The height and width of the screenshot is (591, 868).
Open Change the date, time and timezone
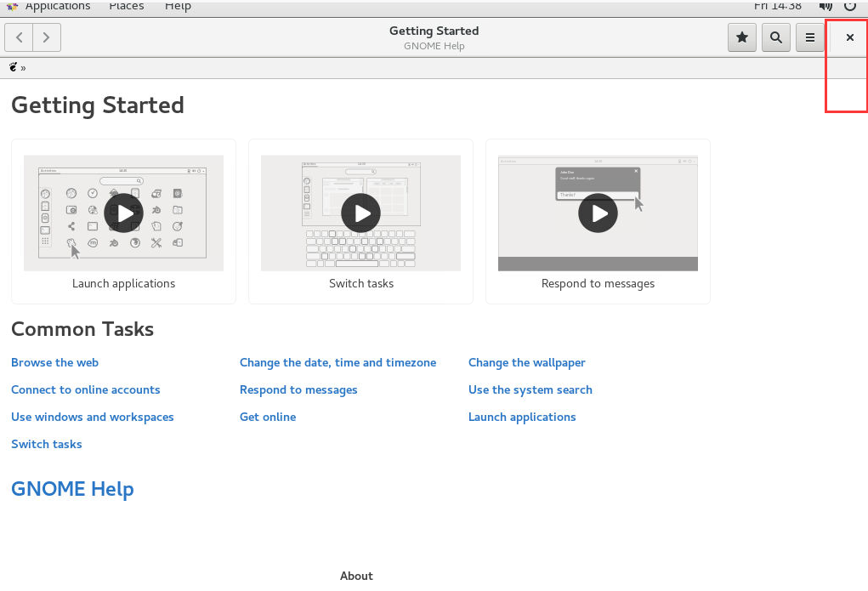pyautogui.click(x=338, y=363)
